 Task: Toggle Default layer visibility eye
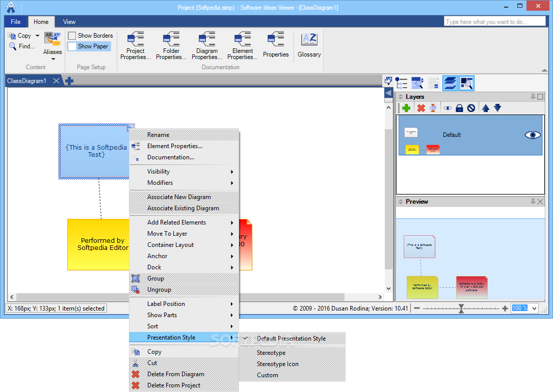(533, 135)
